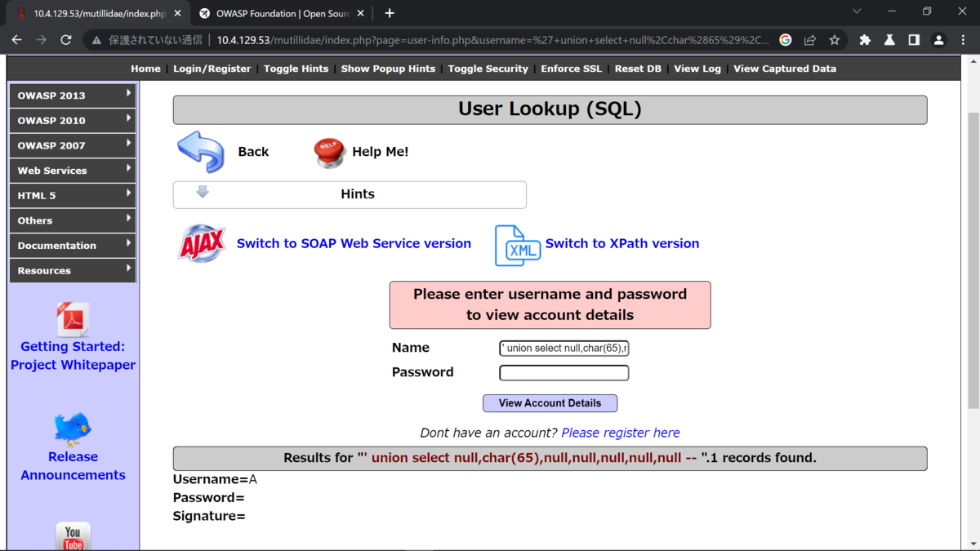Open the Release Announcements link
The height and width of the screenshot is (551, 980).
pyautogui.click(x=73, y=466)
